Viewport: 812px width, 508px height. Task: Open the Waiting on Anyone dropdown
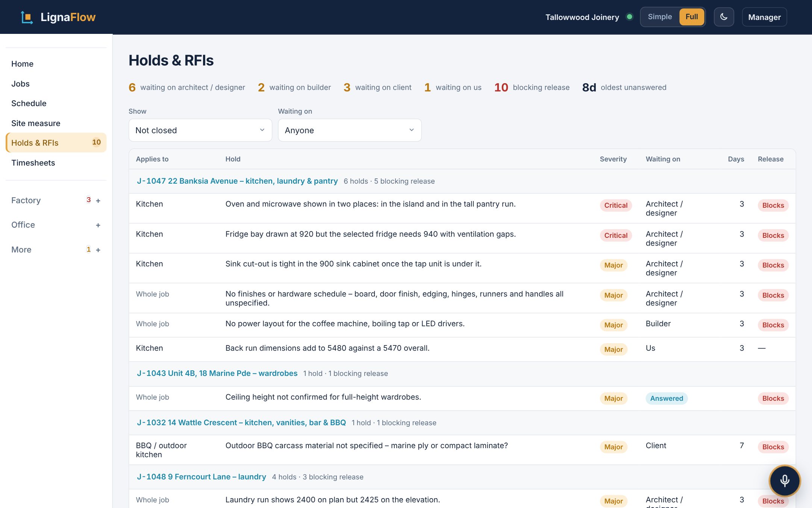click(x=350, y=130)
